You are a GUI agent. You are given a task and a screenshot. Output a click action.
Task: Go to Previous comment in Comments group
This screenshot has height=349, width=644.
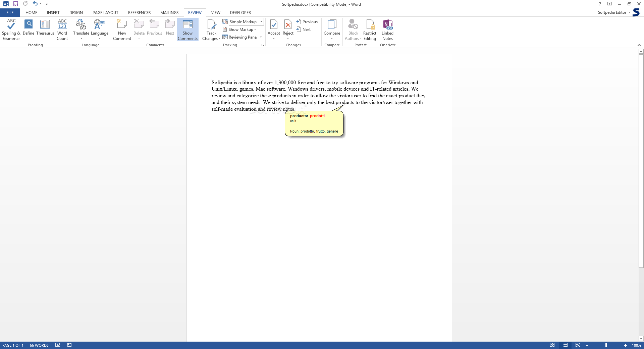[x=154, y=28]
